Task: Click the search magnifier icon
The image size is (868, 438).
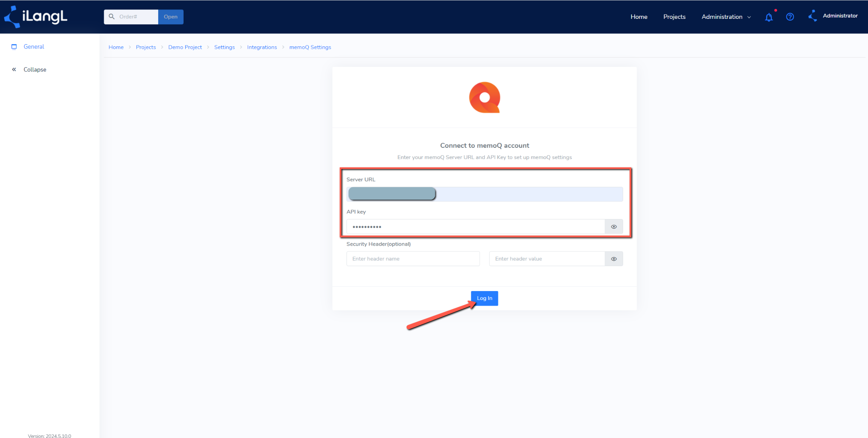Action: pyautogui.click(x=112, y=17)
